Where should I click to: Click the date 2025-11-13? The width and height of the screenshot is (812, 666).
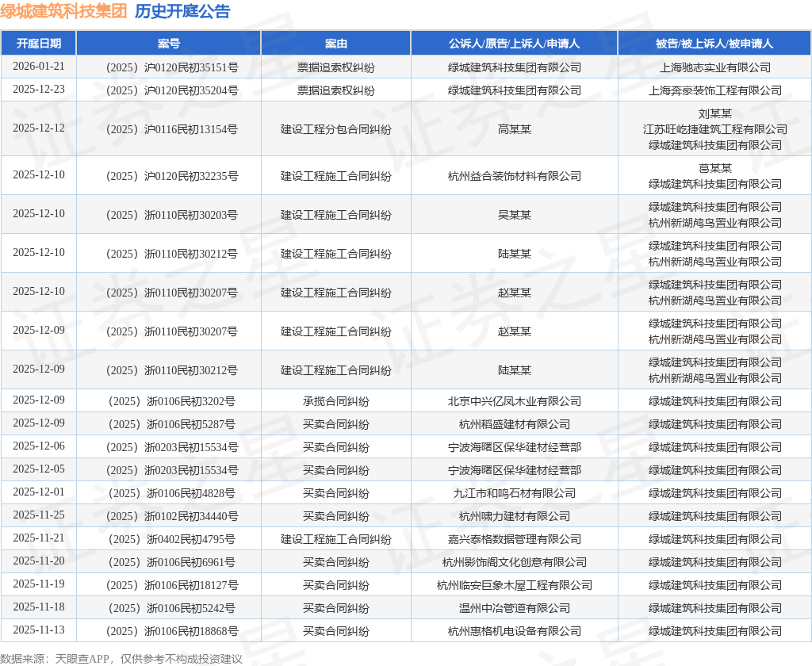39,630
